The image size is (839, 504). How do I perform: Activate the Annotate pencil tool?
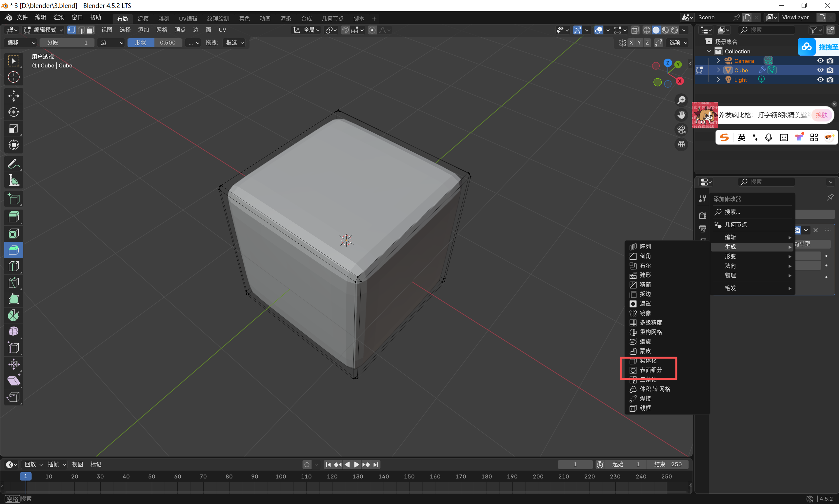click(13, 164)
